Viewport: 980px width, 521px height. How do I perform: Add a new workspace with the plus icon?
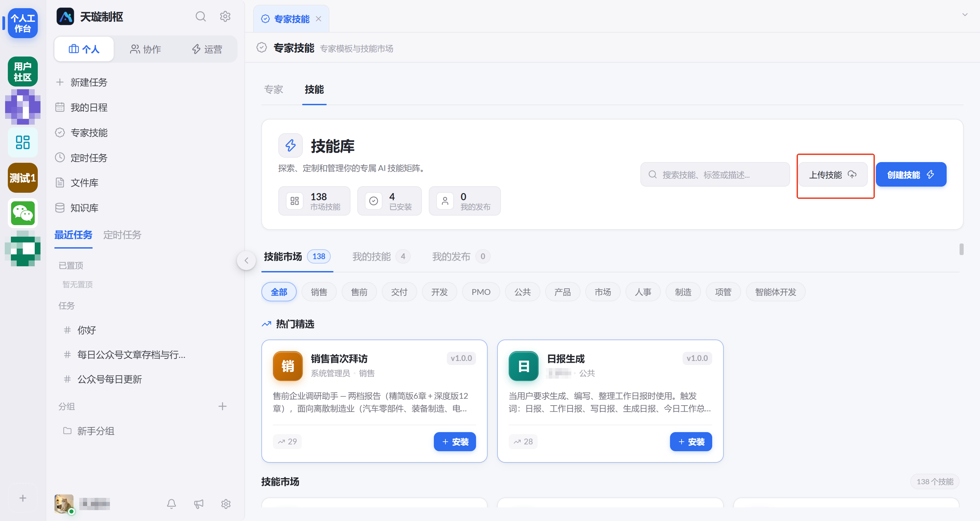tap(22, 498)
